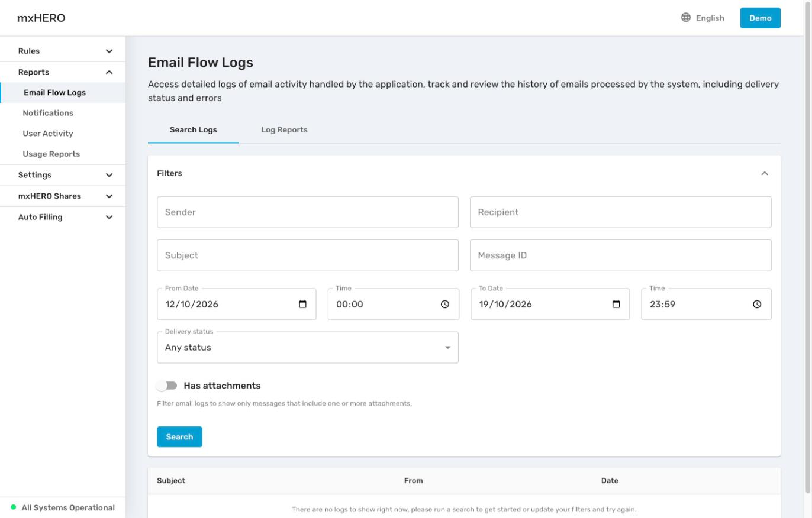Screen dimensions: 812x518
Task: Click the Demo account button
Action: click(x=761, y=18)
